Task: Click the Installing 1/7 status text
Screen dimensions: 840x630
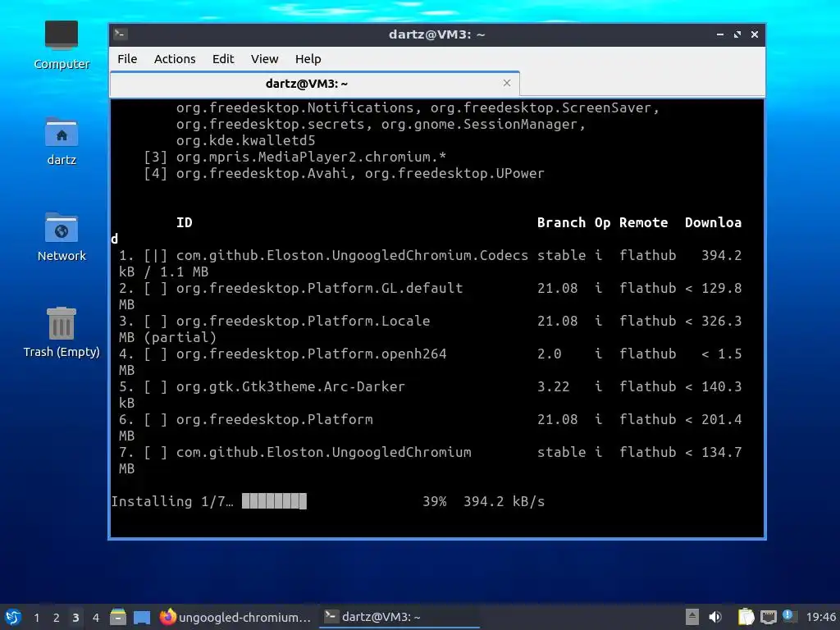Action: tap(172, 501)
